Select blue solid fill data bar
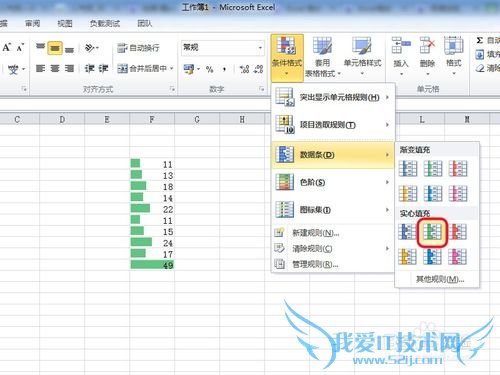The width and height of the screenshot is (500, 375). (407, 232)
